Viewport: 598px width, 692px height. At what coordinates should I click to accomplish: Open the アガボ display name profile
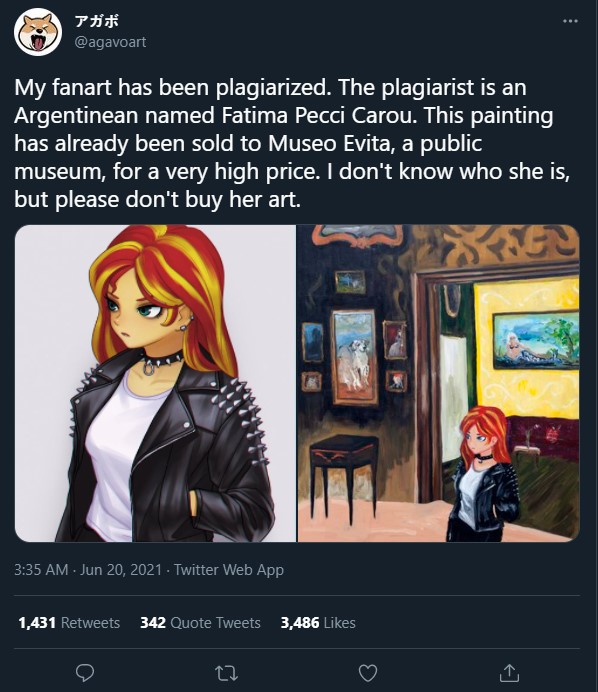pos(97,21)
